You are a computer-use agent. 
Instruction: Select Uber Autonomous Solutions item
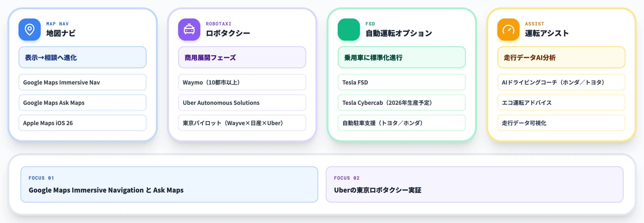coord(242,102)
